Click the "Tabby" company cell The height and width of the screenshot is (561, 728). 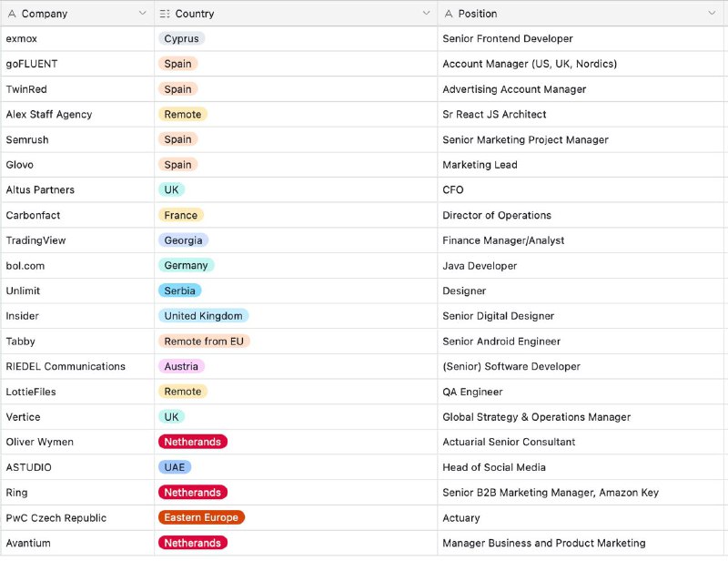click(77, 342)
